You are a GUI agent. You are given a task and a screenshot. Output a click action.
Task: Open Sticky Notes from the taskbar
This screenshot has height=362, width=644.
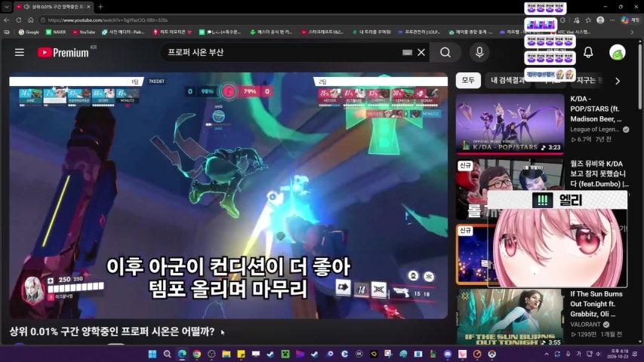click(x=241, y=354)
